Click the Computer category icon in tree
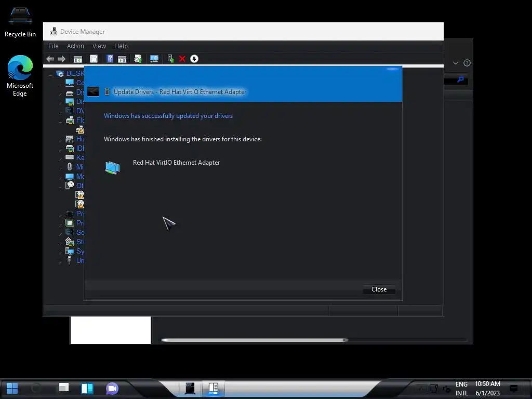The image size is (532, 399). click(70, 83)
